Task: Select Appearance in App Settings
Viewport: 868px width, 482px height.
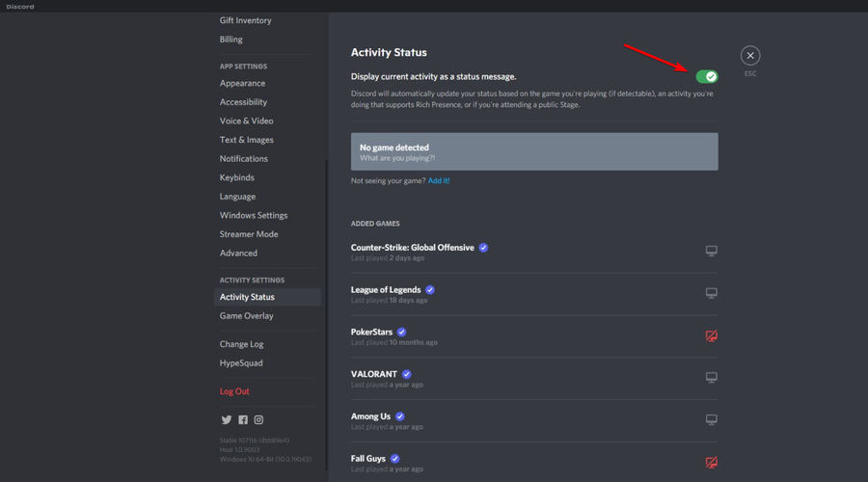Action: 242,84
